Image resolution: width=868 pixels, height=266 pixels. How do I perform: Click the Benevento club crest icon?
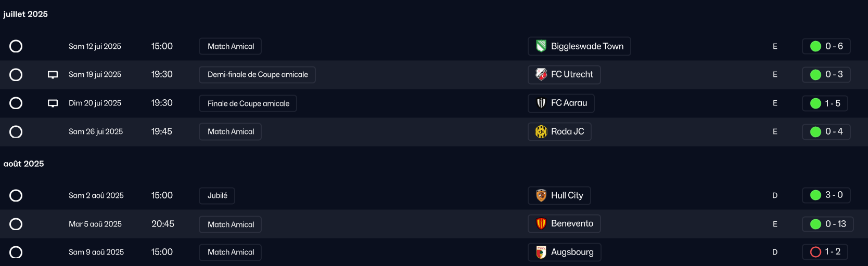click(541, 223)
